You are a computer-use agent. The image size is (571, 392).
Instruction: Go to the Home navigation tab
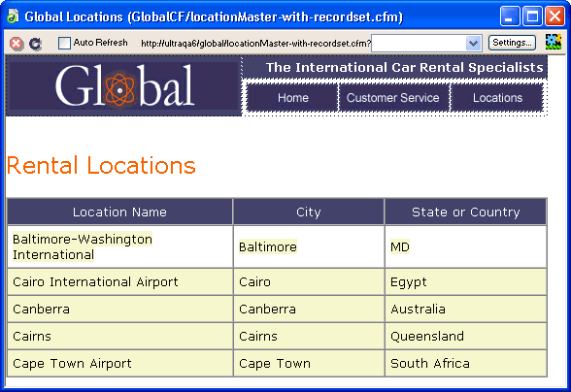click(293, 98)
